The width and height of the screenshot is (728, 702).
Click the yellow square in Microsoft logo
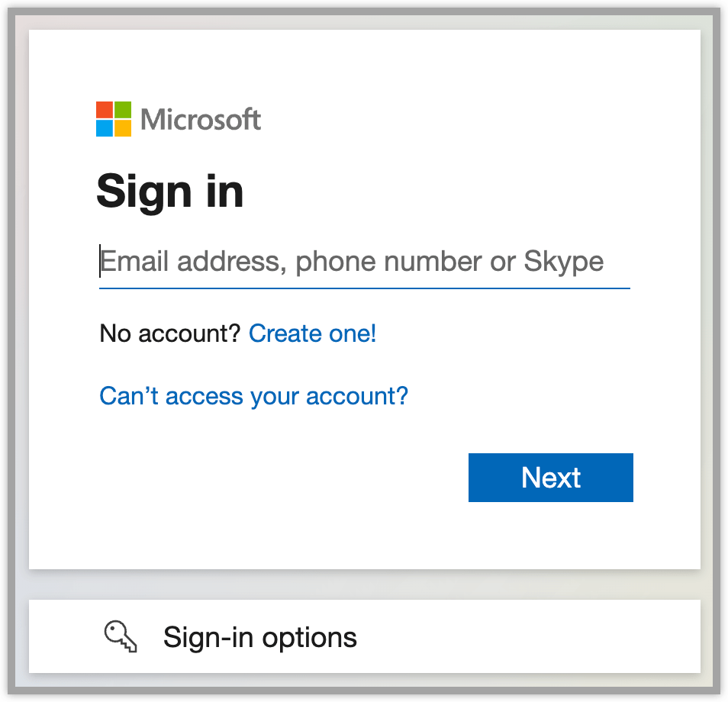click(122, 127)
